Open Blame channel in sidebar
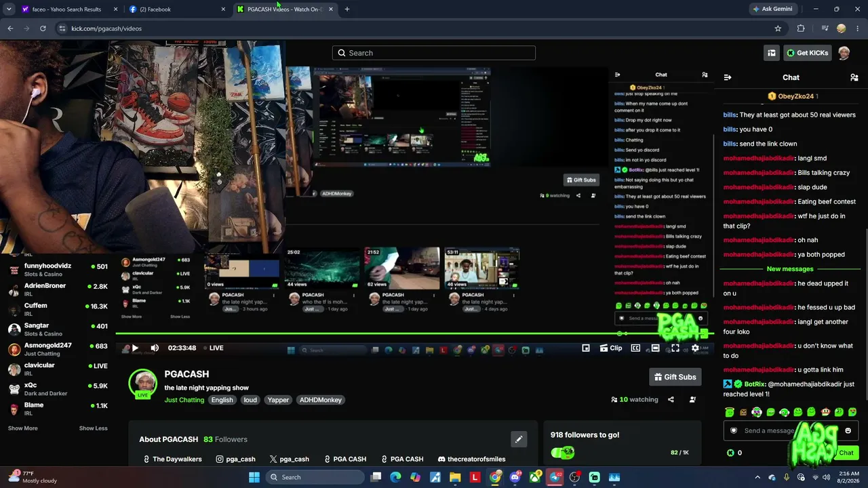This screenshot has height=488, width=868. 58,409
